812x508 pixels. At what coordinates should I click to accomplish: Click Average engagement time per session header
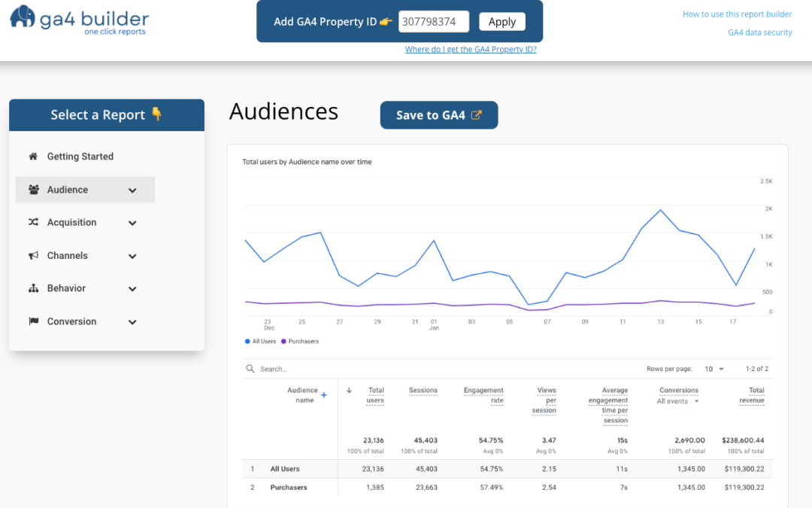tap(608, 405)
